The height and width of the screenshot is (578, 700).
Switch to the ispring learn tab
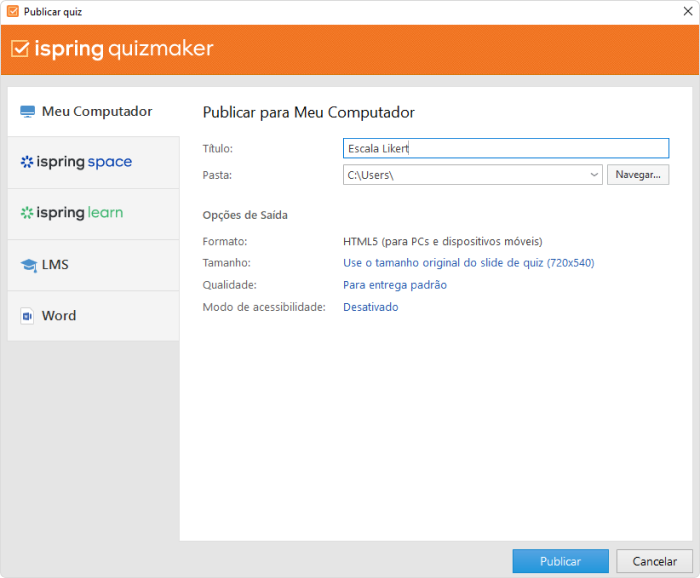coord(93,214)
